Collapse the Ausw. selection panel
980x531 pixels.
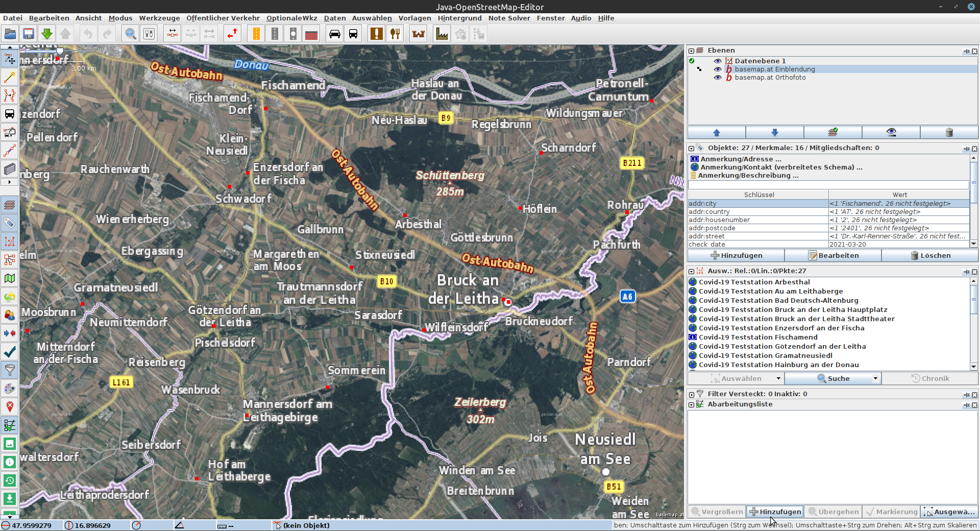(692, 271)
